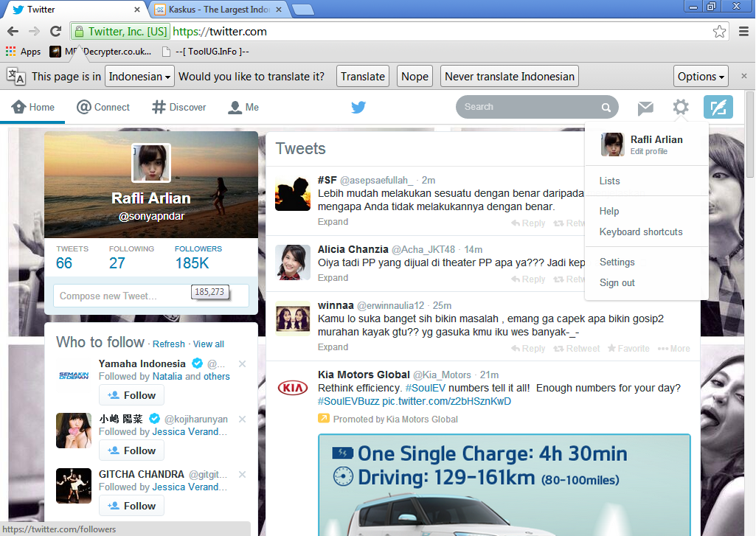The height and width of the screenshot is (536, 756).
Task: Select Help in the dropdown menu
Action: (609, 211)
